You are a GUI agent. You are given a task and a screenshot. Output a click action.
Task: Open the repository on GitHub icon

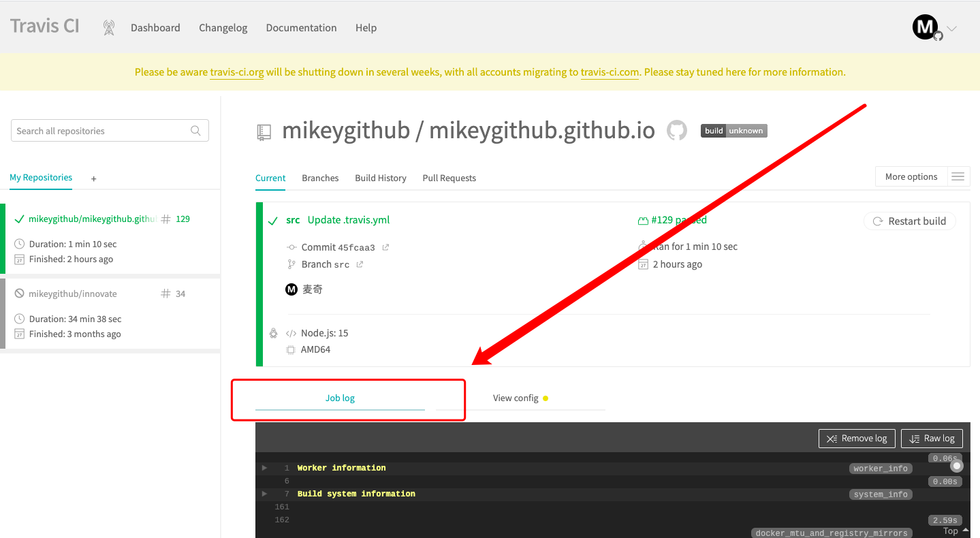pyautogui.click(x=677, y=130)
